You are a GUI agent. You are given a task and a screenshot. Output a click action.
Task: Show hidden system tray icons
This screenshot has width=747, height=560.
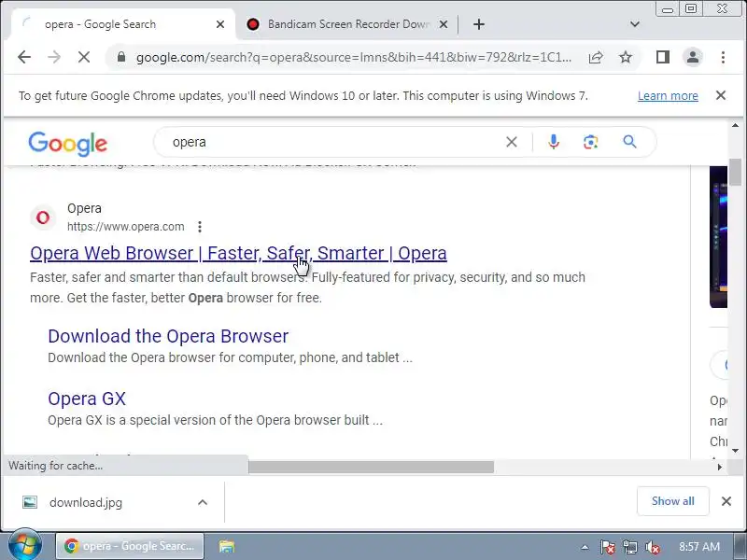585,547
